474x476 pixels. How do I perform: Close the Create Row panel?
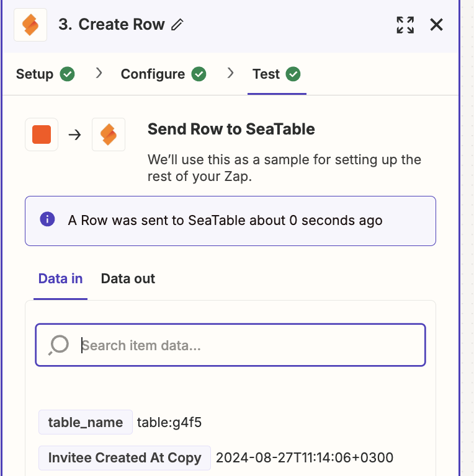tap(437, 25)
